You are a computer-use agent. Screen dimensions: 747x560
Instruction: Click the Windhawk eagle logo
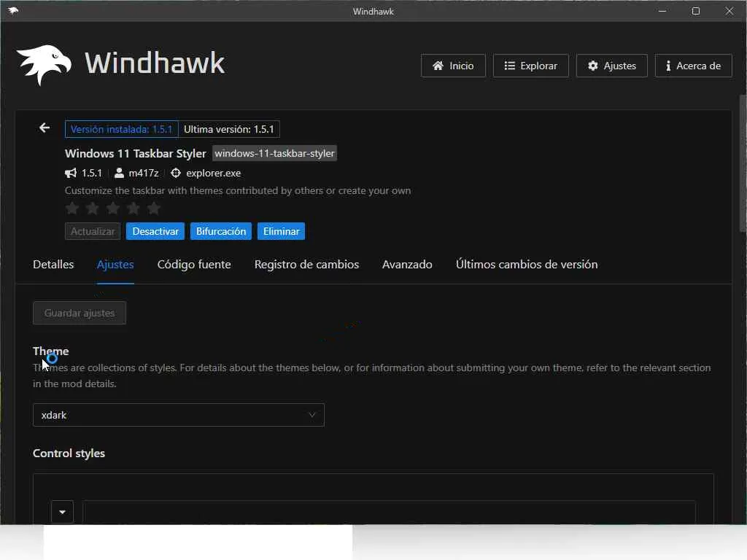(44, 65)
